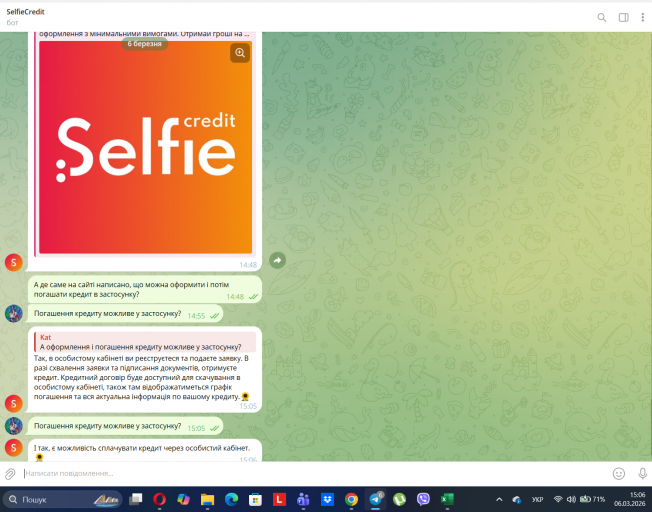Open Dropbox from the taskbar
This screenshot has height=512, width=652.
pos(327,499)
